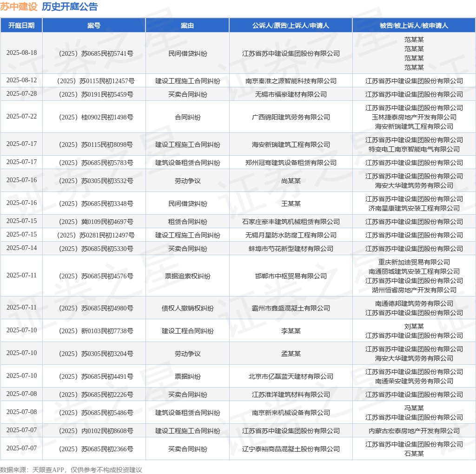Select the 案号 column header
476x474 pixels.
click(94, 26)
